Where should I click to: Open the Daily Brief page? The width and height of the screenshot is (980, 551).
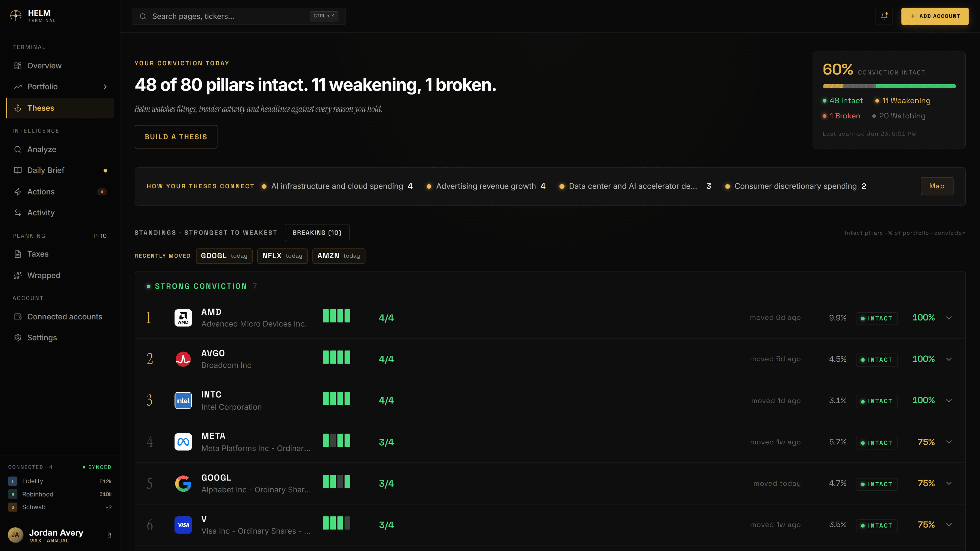[x=60, y=170]
